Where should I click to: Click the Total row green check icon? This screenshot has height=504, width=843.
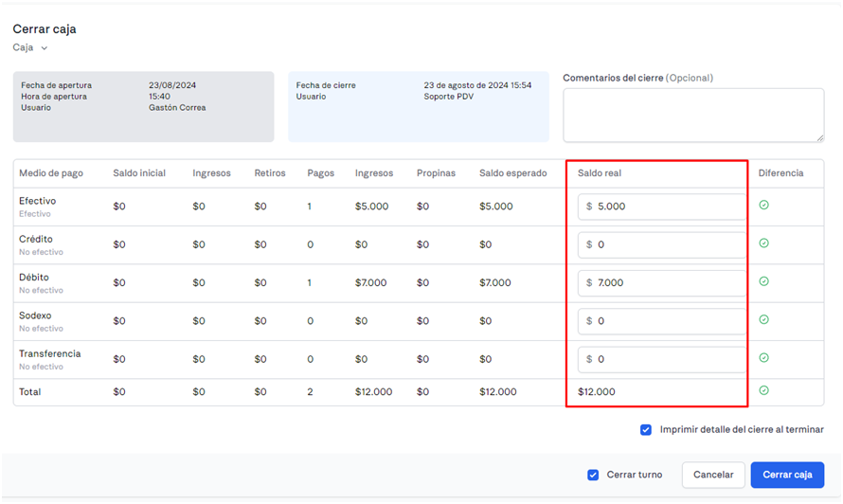click(763, 390)
